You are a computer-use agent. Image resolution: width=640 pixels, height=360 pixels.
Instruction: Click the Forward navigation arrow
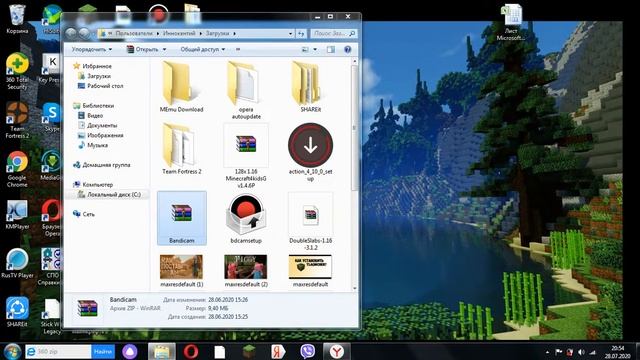(x=84, y=33)
